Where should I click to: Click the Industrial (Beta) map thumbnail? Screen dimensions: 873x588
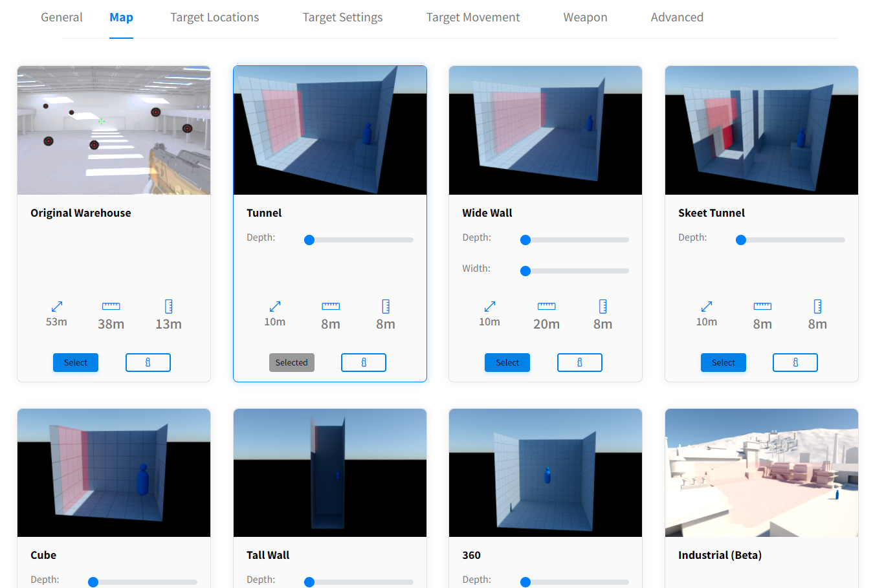pos(761,473)
